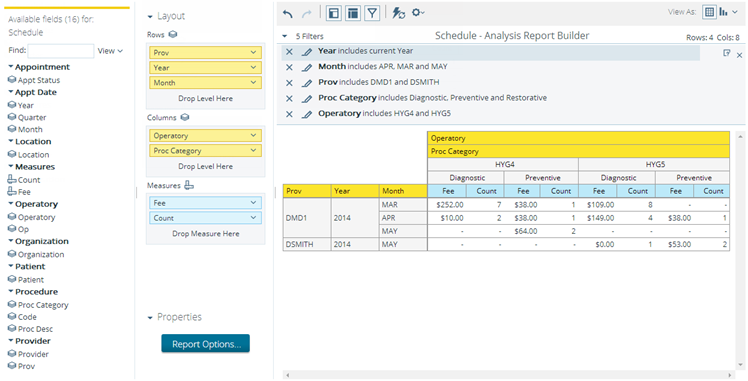Click the DSMITH row header
The image size is (748, 381).
point(307,244)
